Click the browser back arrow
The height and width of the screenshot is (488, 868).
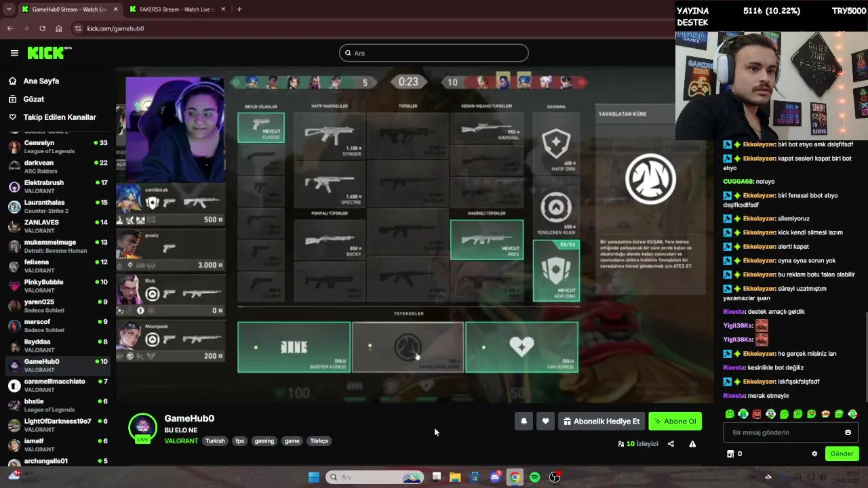point(9,28)
